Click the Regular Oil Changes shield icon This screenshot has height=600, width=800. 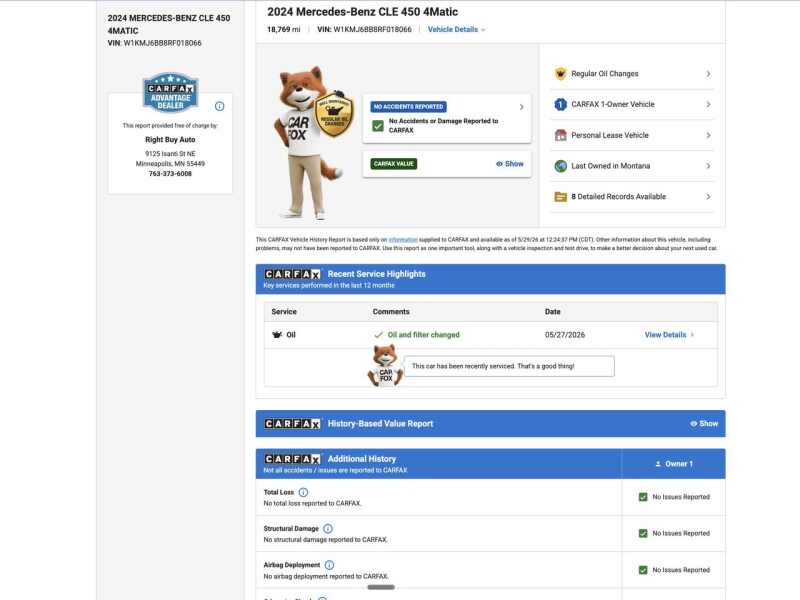(x=560, y=73)
